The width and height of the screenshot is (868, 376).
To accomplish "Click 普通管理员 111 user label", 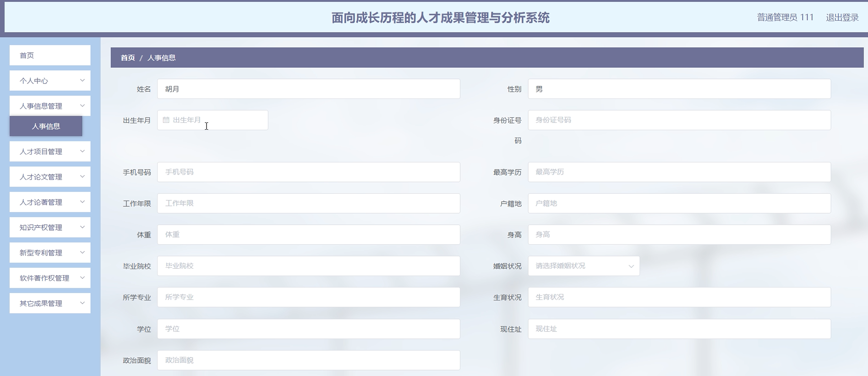I will click(785, 17).
